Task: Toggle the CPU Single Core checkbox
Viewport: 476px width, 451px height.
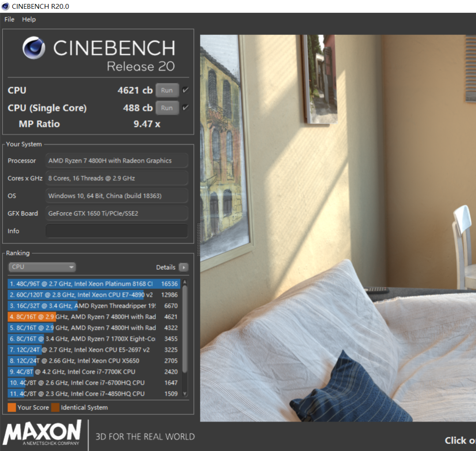Action: point(185,107)
